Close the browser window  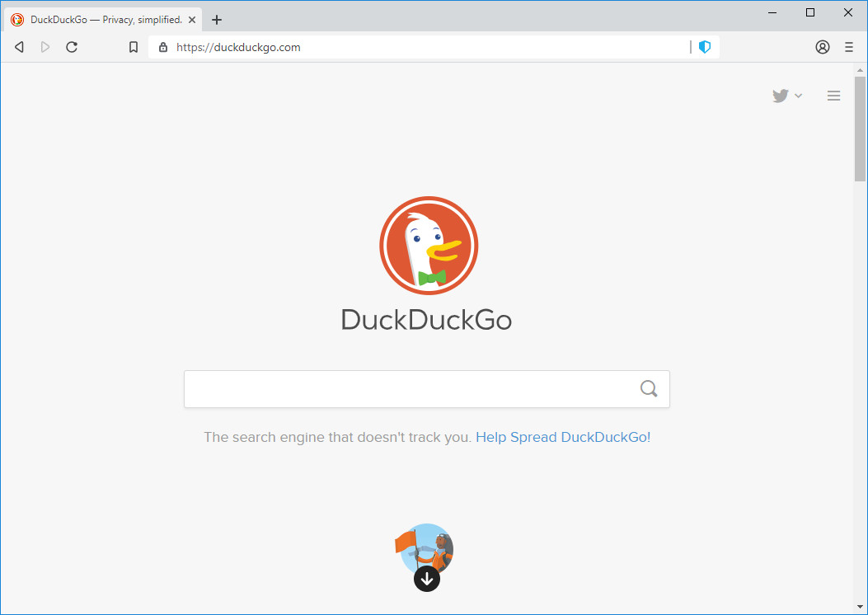click(848, 12)
